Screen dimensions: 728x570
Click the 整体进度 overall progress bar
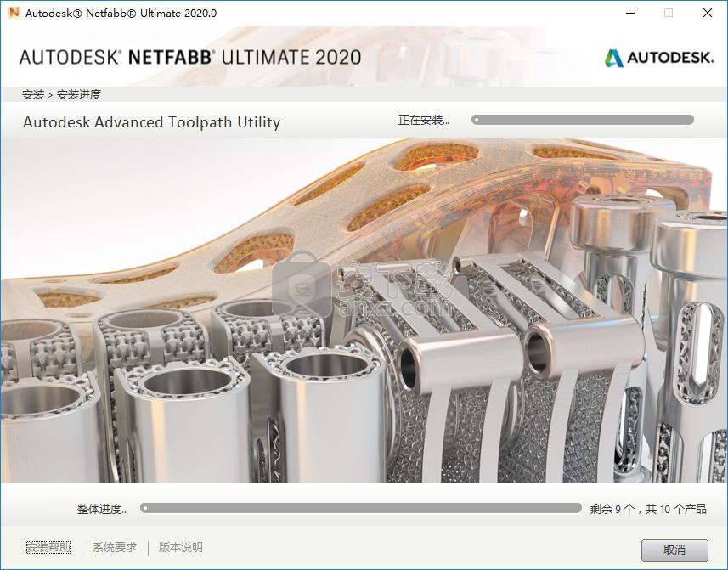[361, 508]
